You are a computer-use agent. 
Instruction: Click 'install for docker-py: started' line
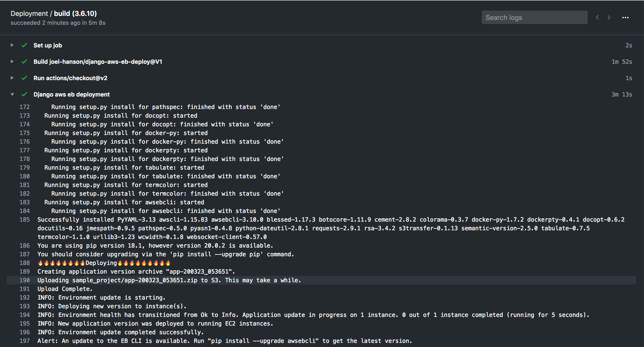(126, 133)
